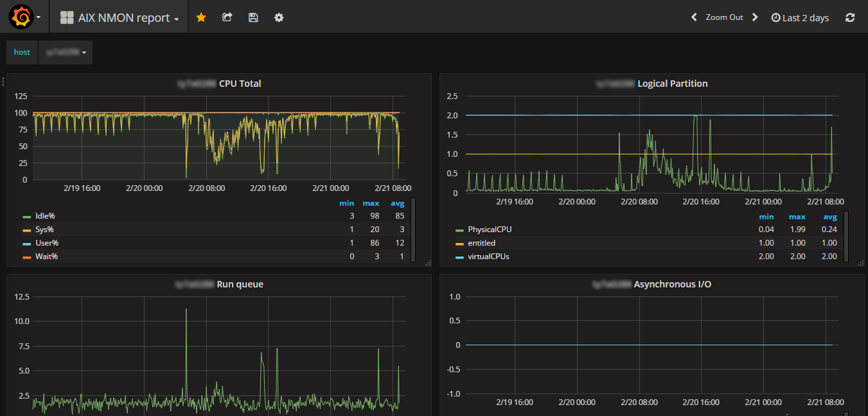Viewport: 868px width, 416px height.
Task: Open dashboard settings gear icon
Action: click(279, 17)
